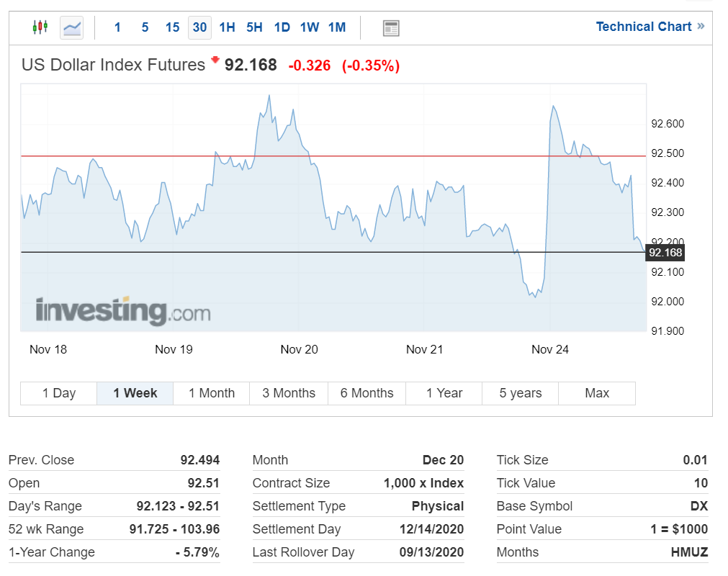Image resolution: width=728 pixels, height=576 pixels.
Task: Click 52 wk Range value 91.725 - 103.96
Action: coord(174,529)
